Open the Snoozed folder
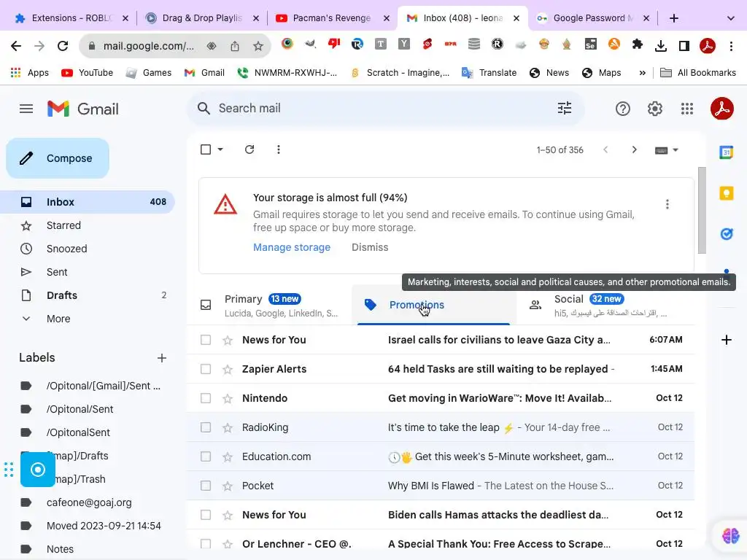 pos(66,249)
